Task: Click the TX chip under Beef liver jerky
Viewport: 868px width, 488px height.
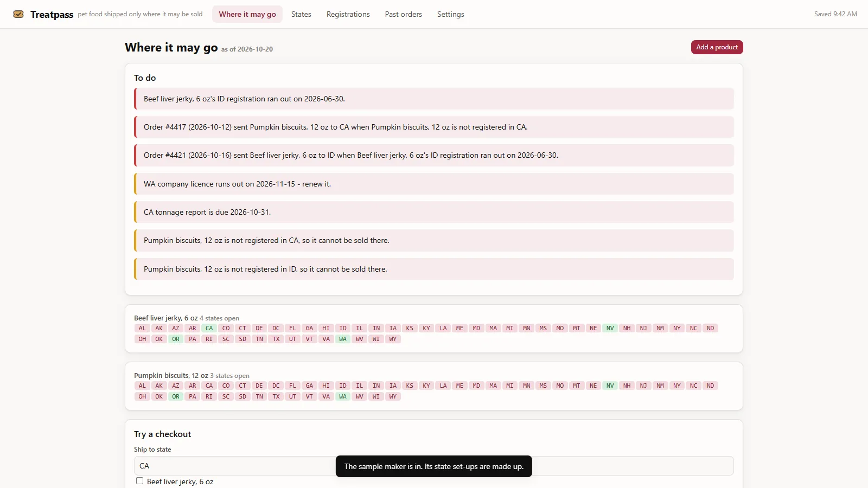Action: (276, 339)
